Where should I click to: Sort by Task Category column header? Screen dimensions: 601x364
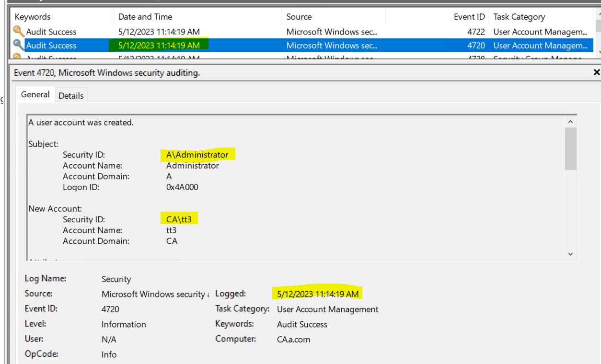tap(519, 17)
